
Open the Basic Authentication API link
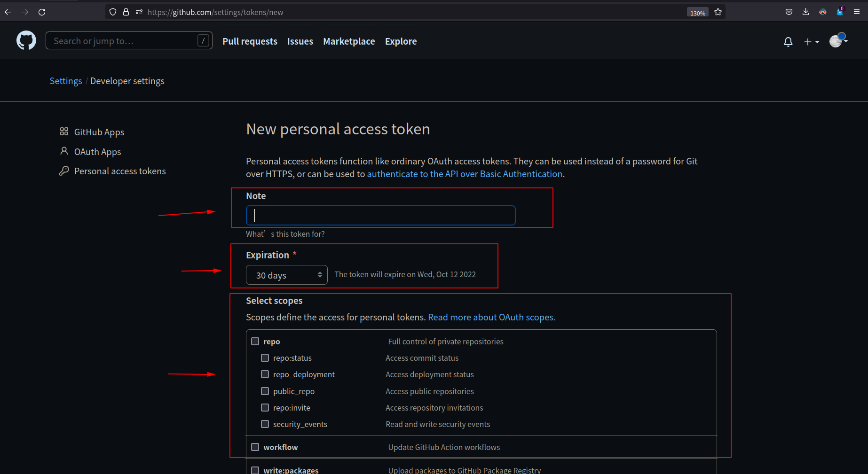tap(465, 174)
